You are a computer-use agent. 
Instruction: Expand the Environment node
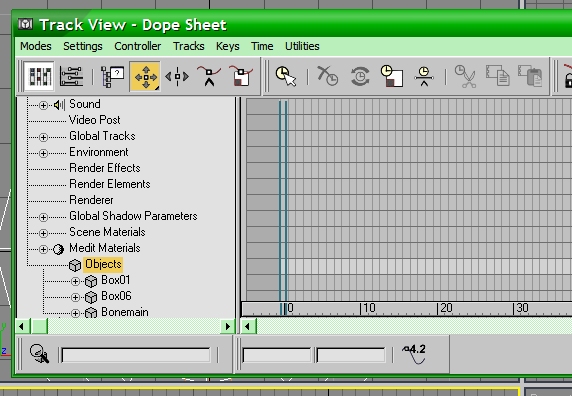(43, 154)
